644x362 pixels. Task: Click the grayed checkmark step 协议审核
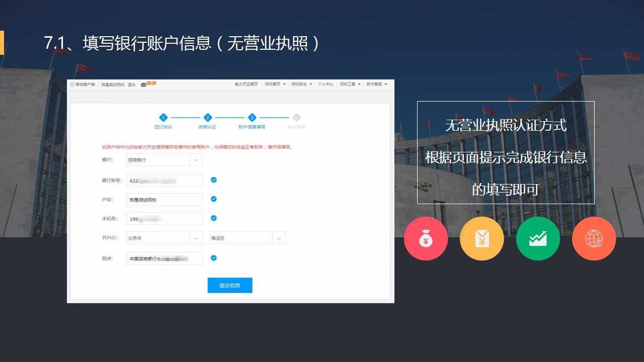pos(296,118)
